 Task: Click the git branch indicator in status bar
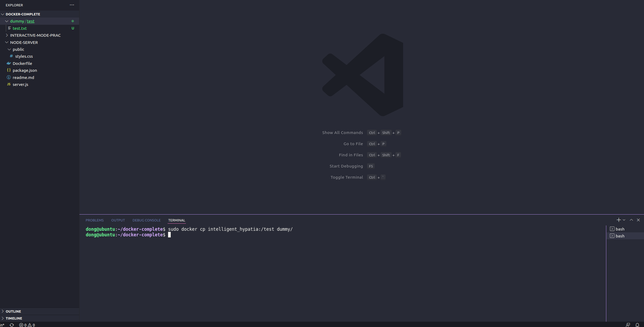point(2,325)
